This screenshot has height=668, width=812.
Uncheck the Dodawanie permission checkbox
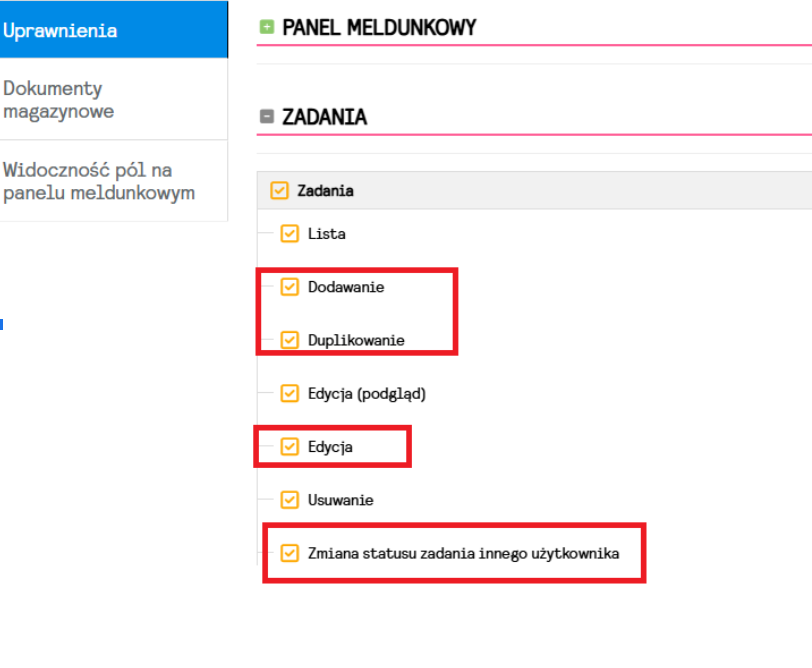point(290,287)
